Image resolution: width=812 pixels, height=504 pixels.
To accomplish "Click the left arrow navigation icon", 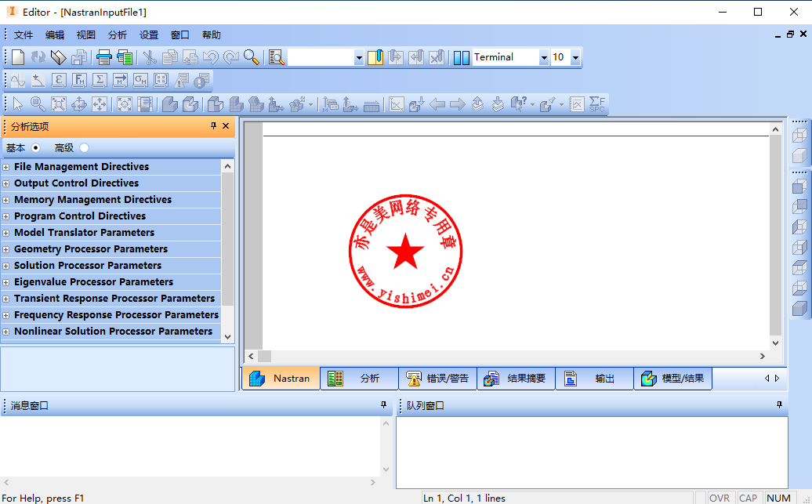I will (437, 104).
